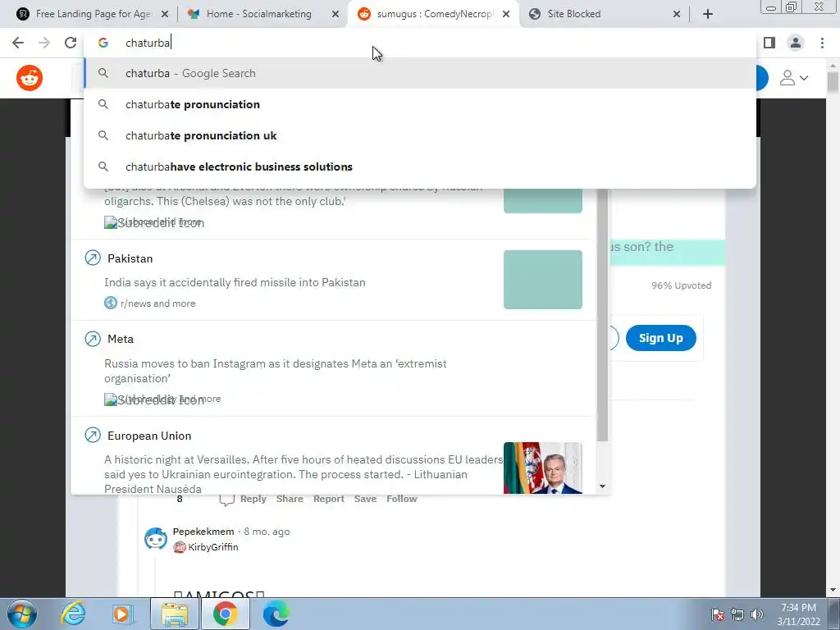The image size is (840, 630).
Task: Launch Internet Explorer from taskbar
Action: (73, 614)
